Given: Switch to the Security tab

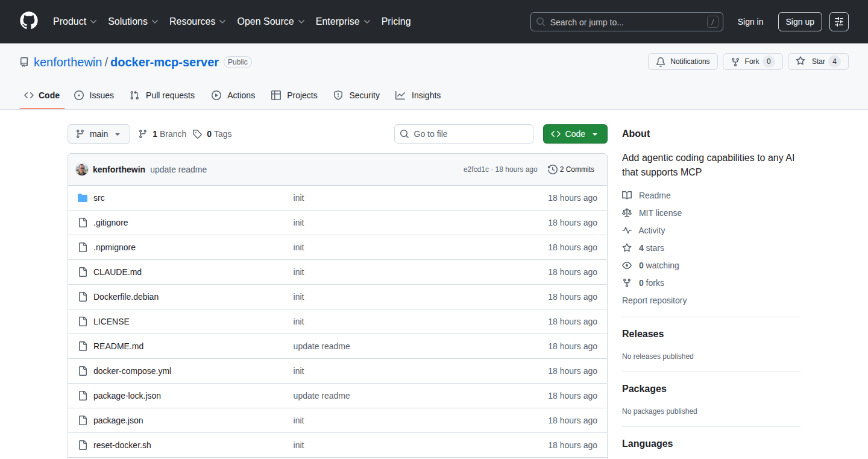Looking at the screenshot, I should (357, 95).
